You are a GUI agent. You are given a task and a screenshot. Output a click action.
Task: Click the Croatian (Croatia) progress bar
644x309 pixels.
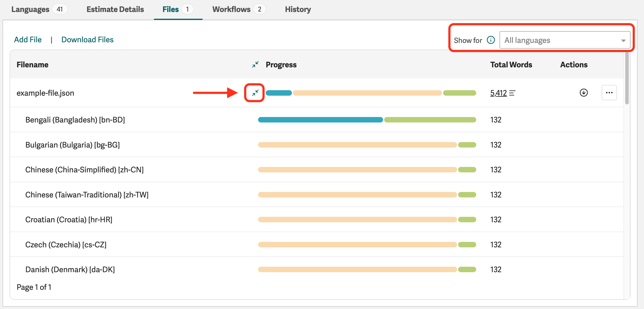[x=367, y=220]
